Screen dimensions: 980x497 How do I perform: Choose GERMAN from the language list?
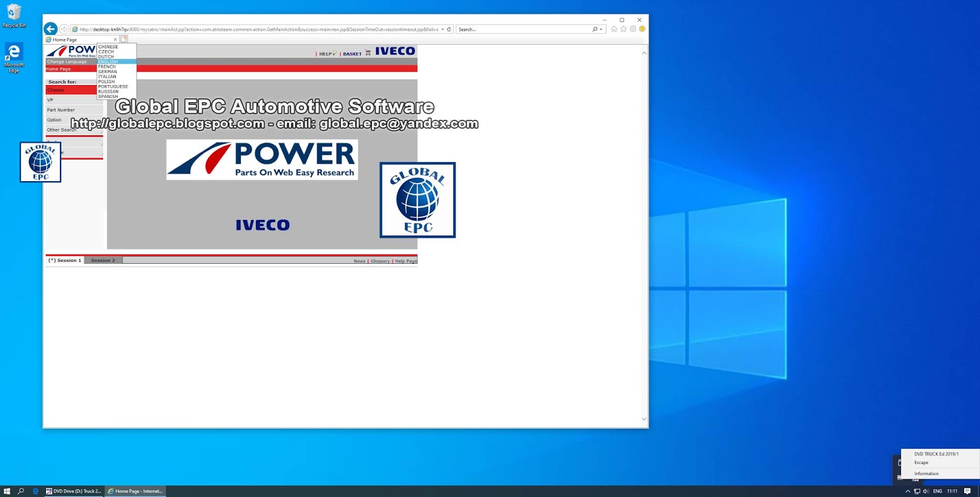116,72
